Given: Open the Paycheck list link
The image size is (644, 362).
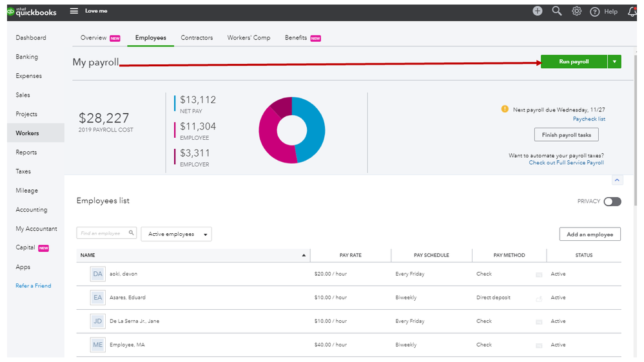Looking at the screenshot, I should (589, 119).
